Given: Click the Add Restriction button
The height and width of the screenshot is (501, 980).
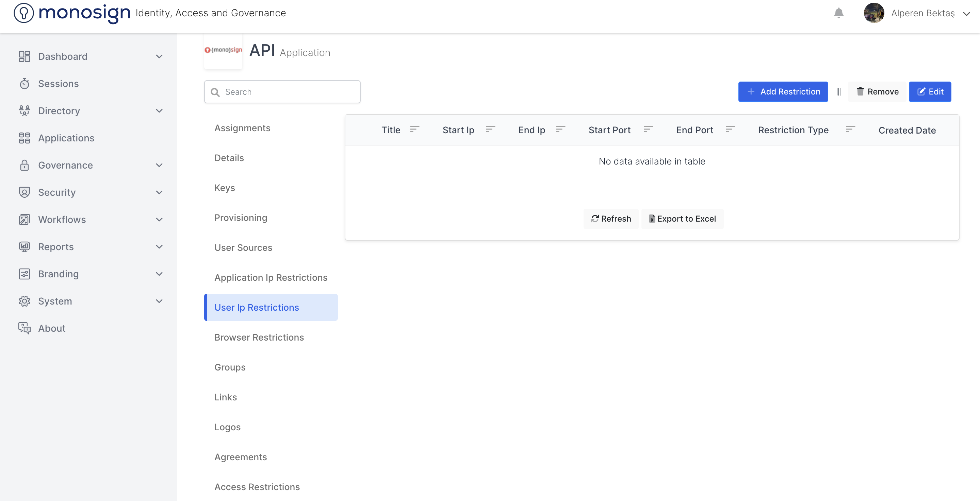Looking at the screenshot, I should pos(783,92).
